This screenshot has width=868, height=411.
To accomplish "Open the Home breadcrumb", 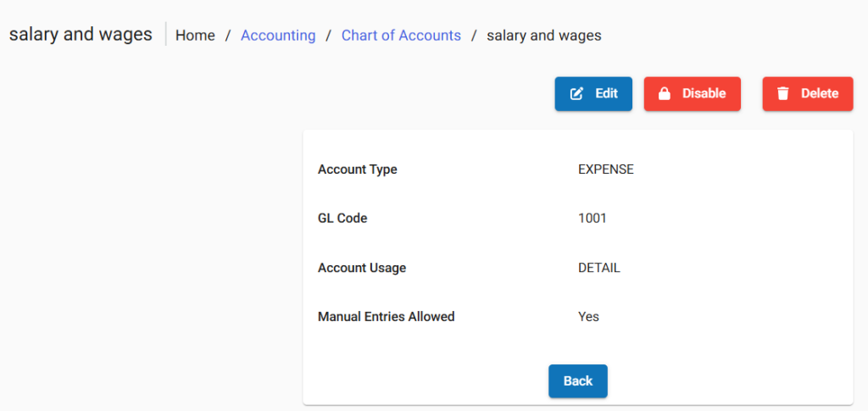I will tap(195, 36).
